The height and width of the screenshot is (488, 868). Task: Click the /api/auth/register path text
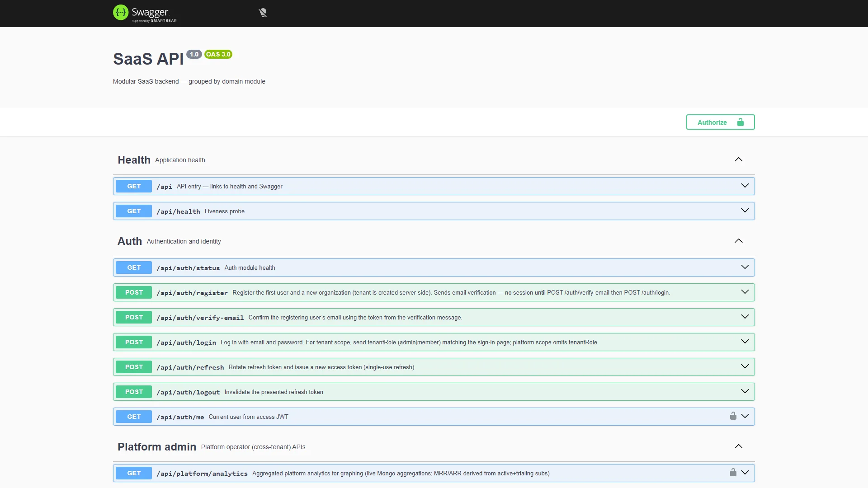(x=192, y=293)
